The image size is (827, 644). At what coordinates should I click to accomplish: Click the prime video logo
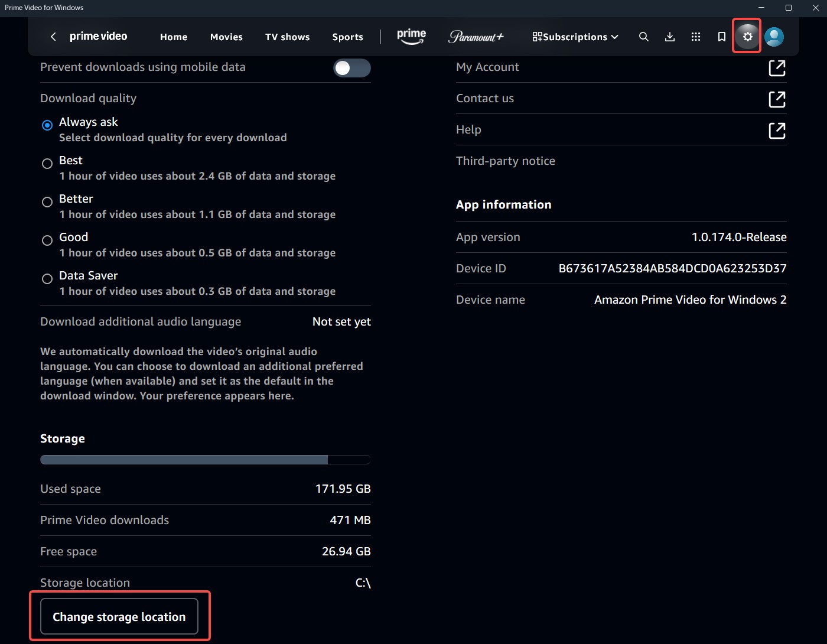click(98, 37)
